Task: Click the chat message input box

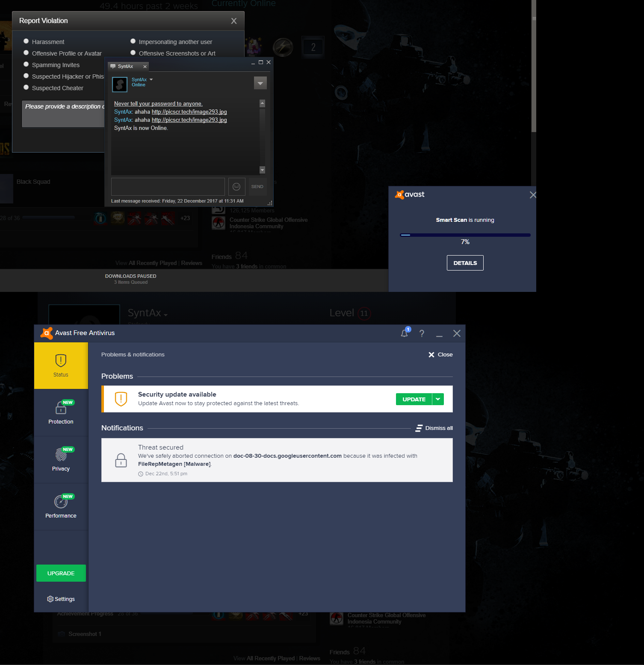Action: 168,187
